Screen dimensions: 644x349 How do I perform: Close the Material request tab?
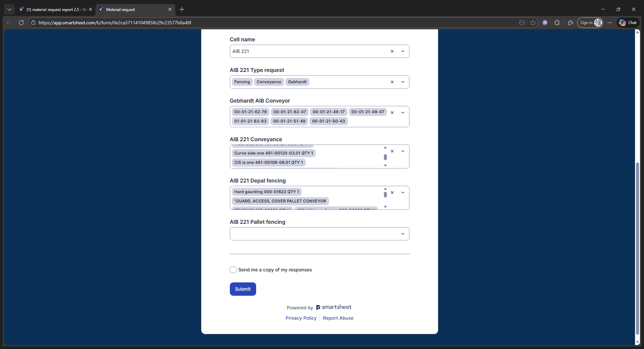[x=170, y=9]
